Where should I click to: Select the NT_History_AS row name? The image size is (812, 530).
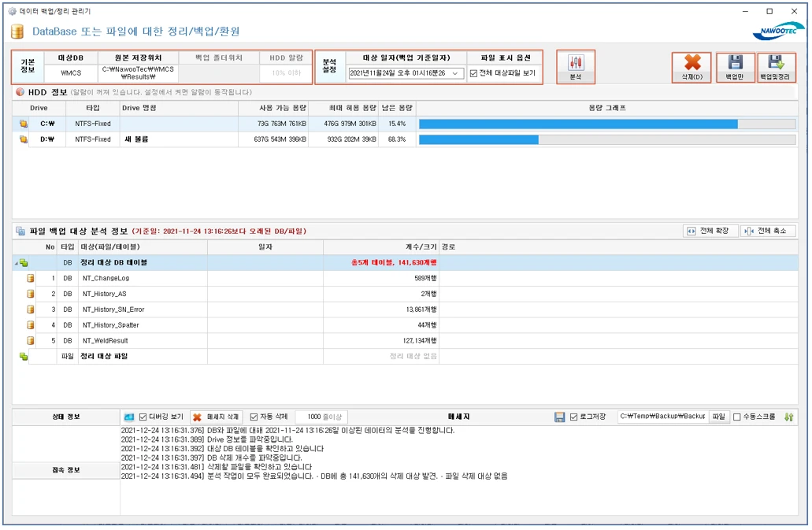coord(104,294)
